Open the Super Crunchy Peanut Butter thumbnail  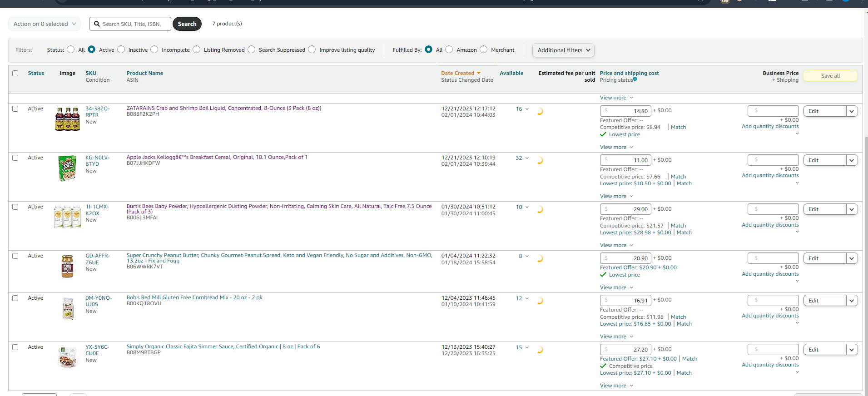67,266
